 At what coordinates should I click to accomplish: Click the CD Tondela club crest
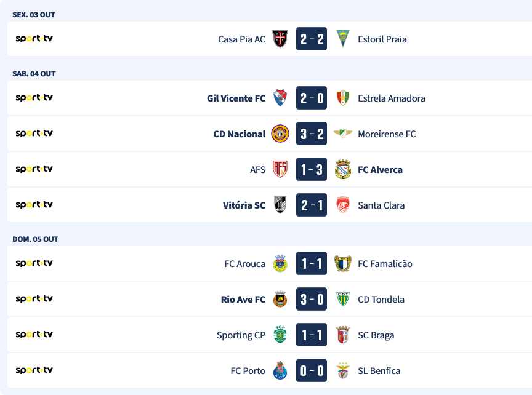(343, 300)
